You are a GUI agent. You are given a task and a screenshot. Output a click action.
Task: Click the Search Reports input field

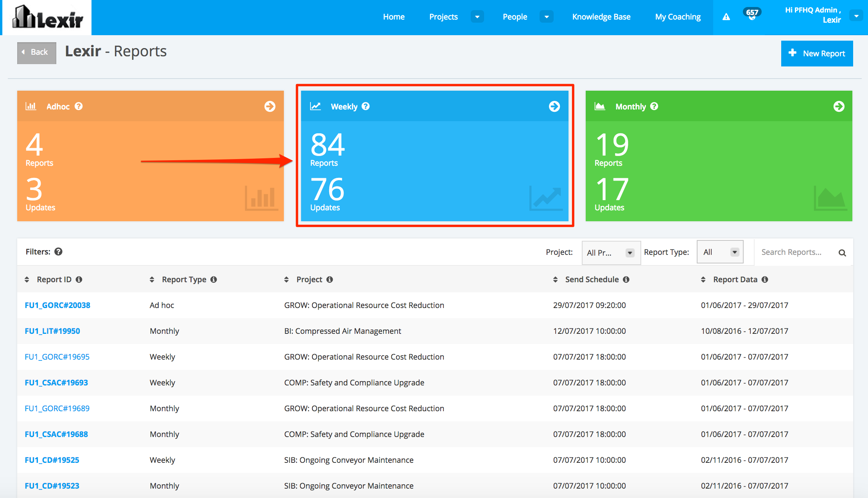click(x=794, y=252)
